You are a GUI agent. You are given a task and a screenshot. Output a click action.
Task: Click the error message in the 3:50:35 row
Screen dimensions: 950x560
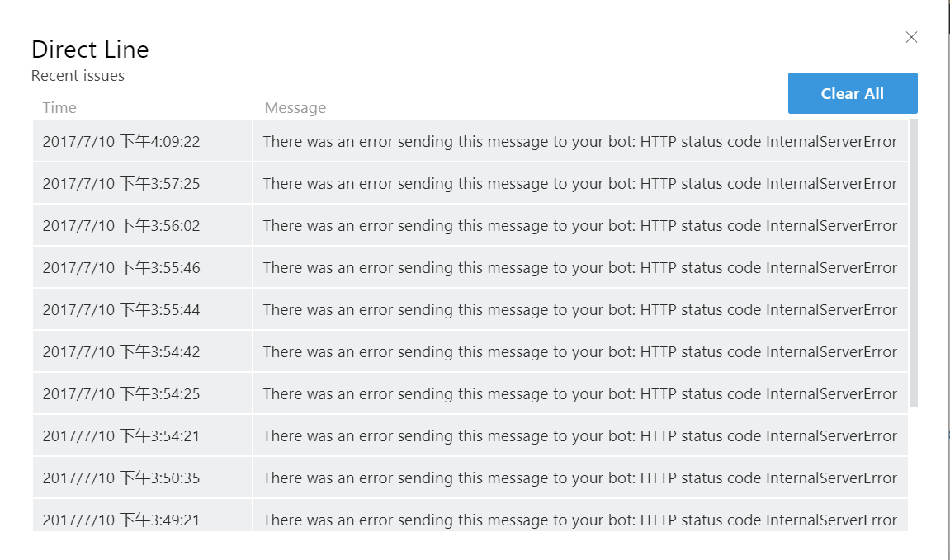tap(579, 478)
